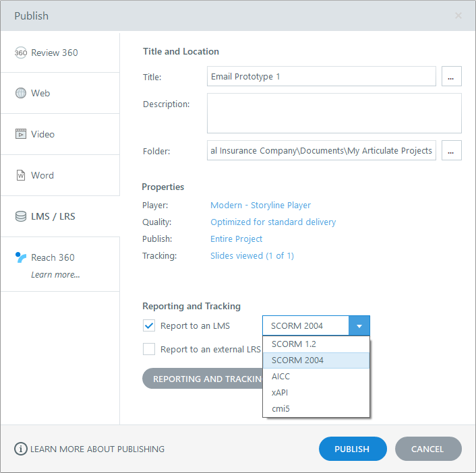Collapse the SCORM 2004 dropdown arrow
The height and width of the screenshot is (473, 476).
point(359,326)
